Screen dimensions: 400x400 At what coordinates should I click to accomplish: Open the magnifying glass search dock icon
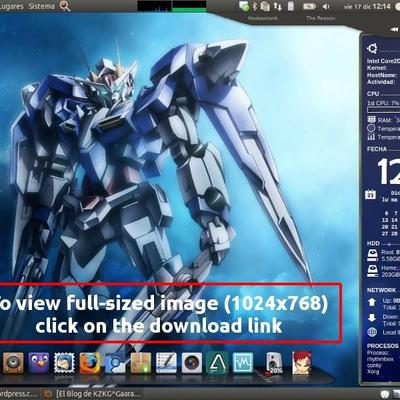tap(115, 363)
